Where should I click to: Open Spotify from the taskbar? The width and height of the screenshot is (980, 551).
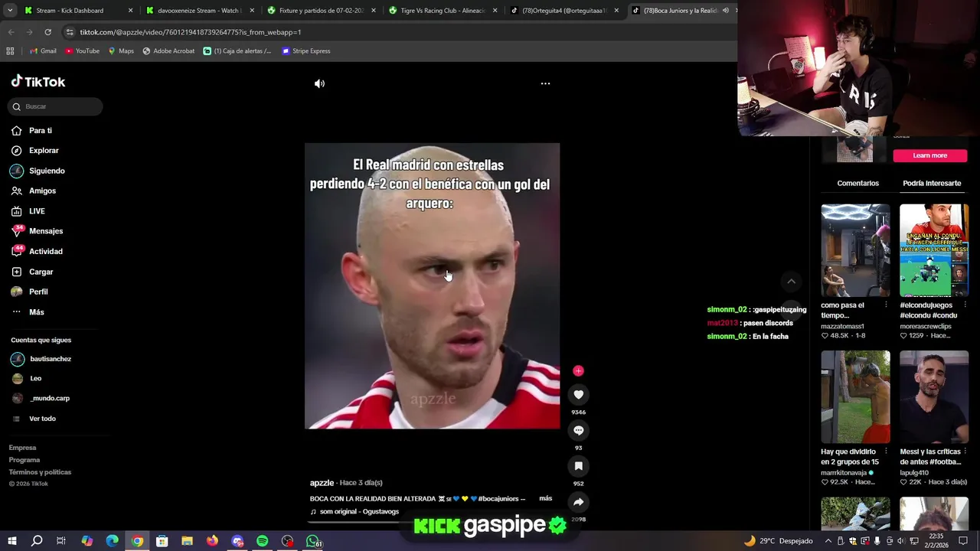click(262, 541)
